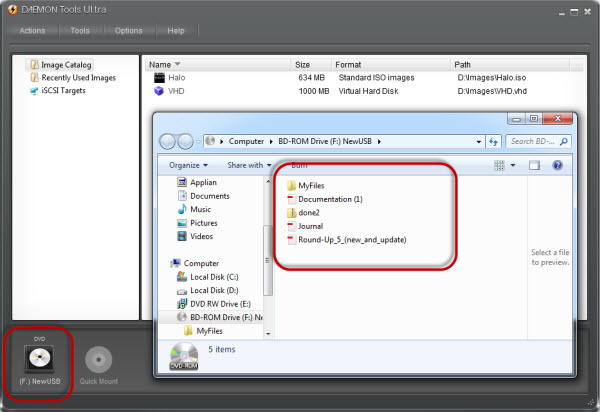Click the Explorer help icon

pos(558,165)
